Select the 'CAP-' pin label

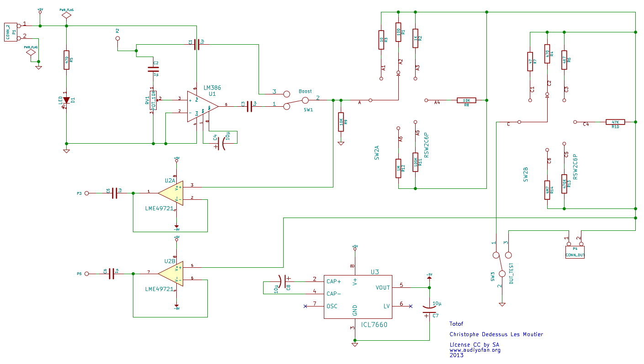(x=334, y=294)
